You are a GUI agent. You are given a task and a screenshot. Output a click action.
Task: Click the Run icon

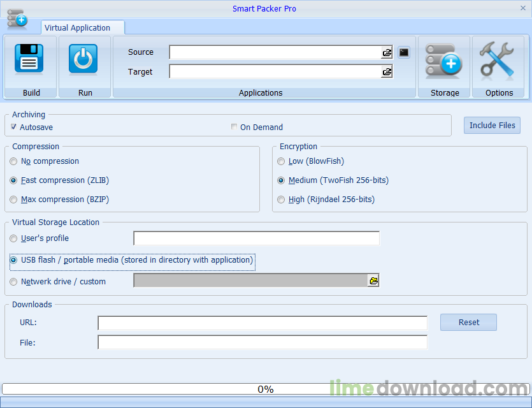(84, 59)
